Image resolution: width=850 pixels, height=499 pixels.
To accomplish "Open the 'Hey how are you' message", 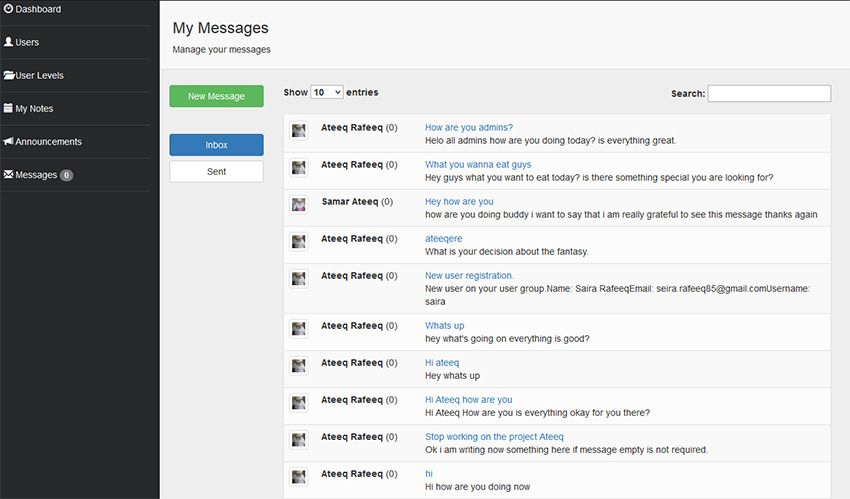I will click(459, 201).
